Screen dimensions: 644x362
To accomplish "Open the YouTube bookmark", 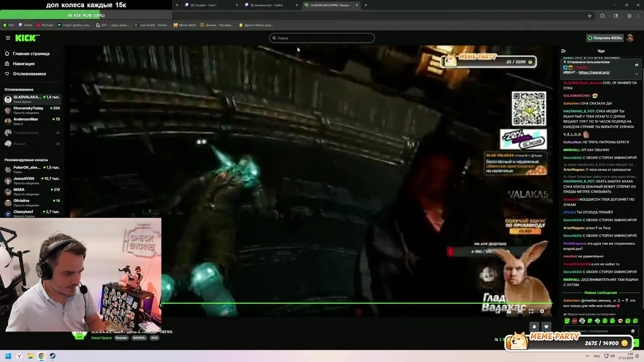I will pos(45,25).
